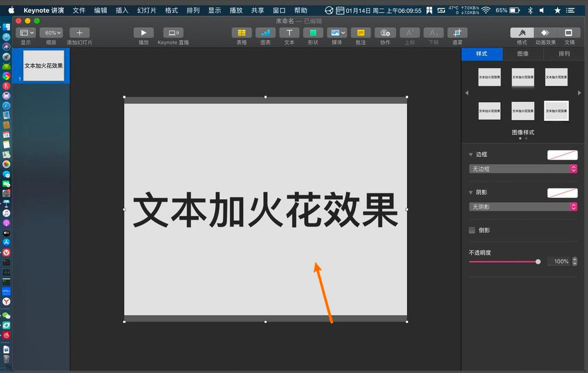Add a comment with the 批注 icon
Viewport: 588px width, 373px height.
coord(360,32)
